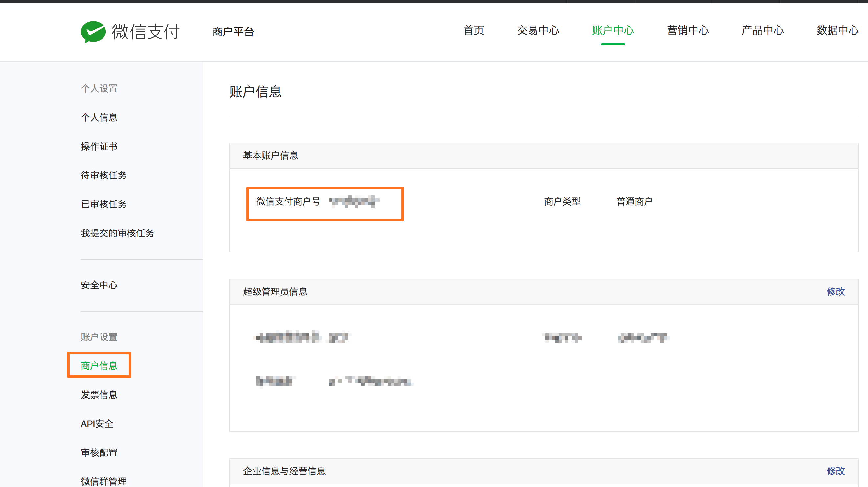Click the 个人设置 sidebar group heading
Screen dimensions: 868x487
pyautogui.click(x=99, y=89)
